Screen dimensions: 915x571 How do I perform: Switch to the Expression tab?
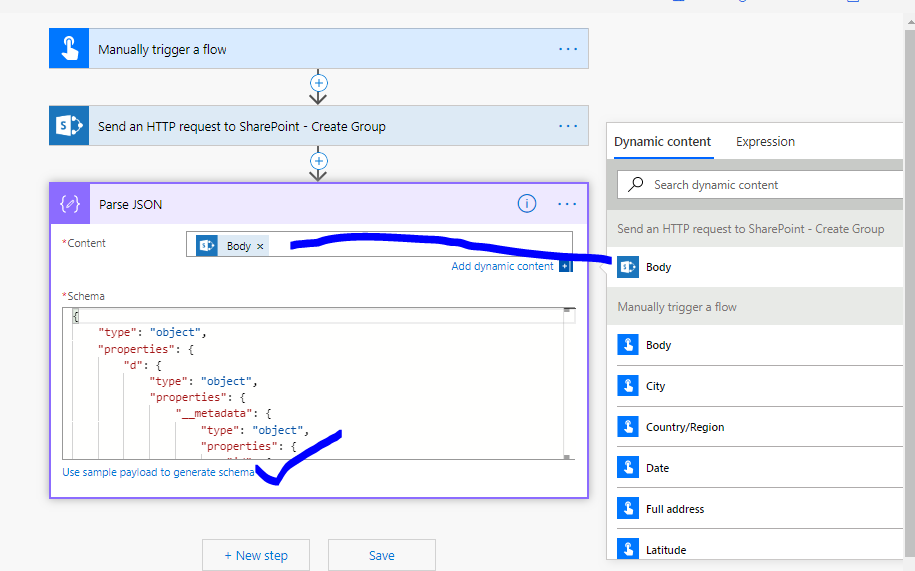tap(765, 142)
